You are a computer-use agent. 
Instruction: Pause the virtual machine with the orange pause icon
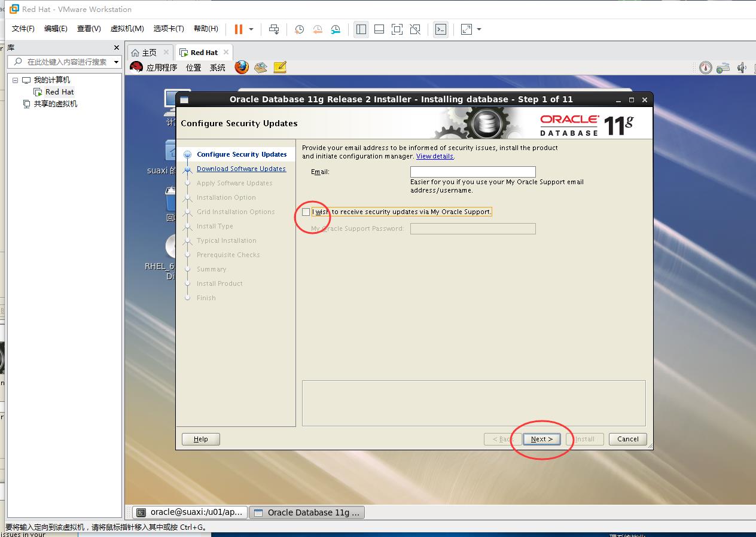point(238,29)
